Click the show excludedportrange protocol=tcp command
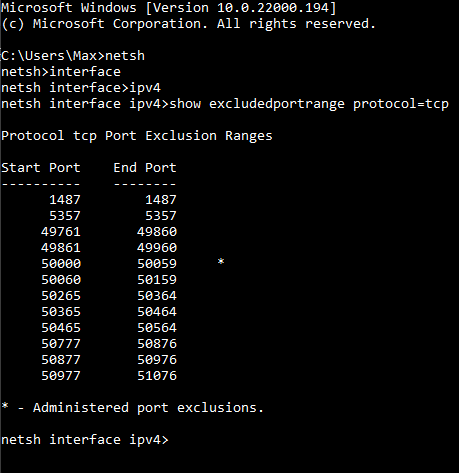The image size is (459, 473). pos(309,104)
